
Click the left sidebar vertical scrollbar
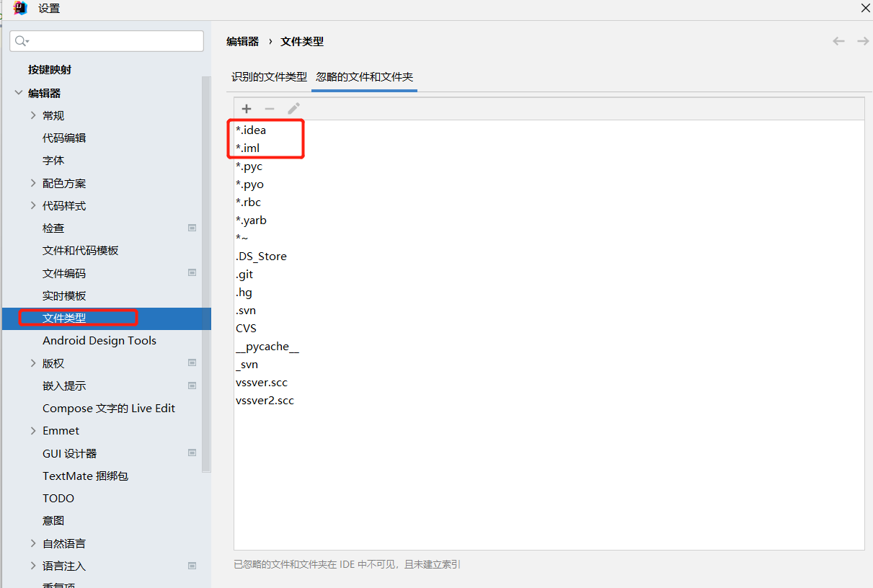206,274
